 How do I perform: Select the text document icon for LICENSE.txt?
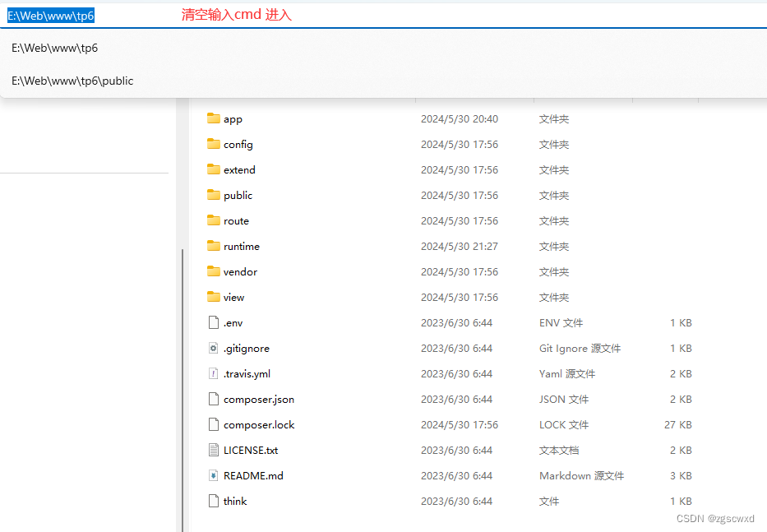pos(212,450)
